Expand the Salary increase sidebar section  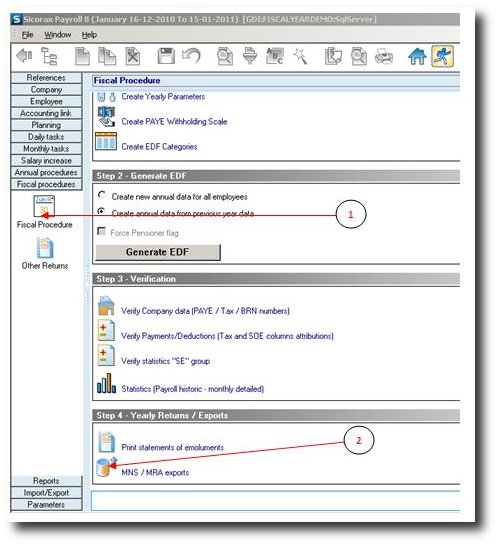click(46, 161)
